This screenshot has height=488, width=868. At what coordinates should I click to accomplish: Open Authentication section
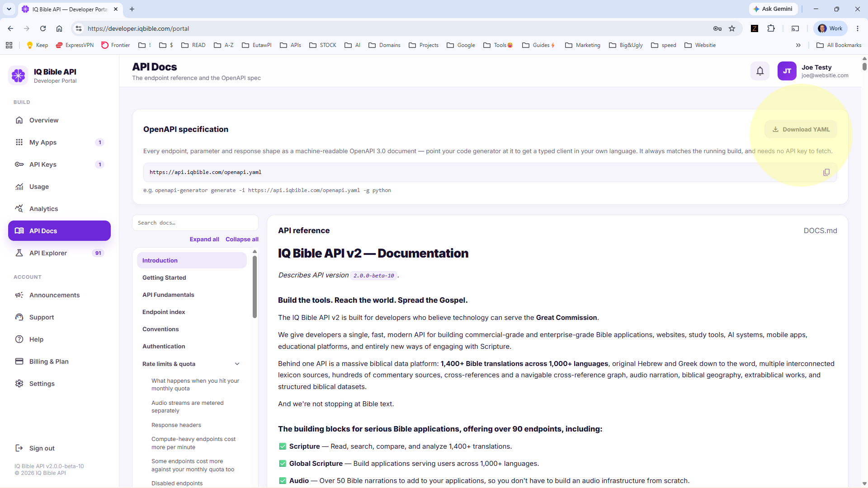(192, 347)
